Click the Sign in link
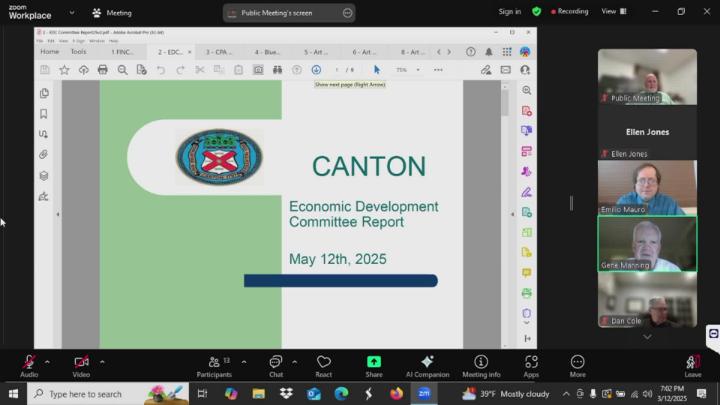The width and height of the screenshot is (720, 405). [510, 11]
